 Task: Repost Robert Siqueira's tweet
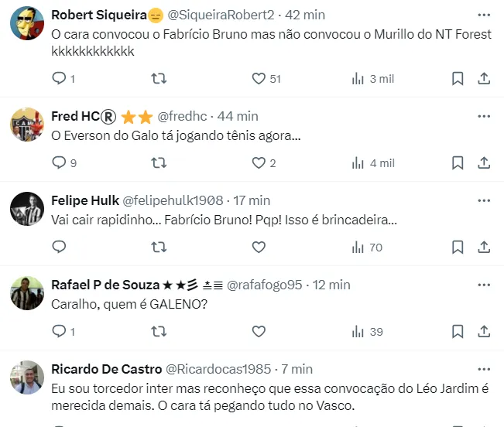click(x=159, y=78)
